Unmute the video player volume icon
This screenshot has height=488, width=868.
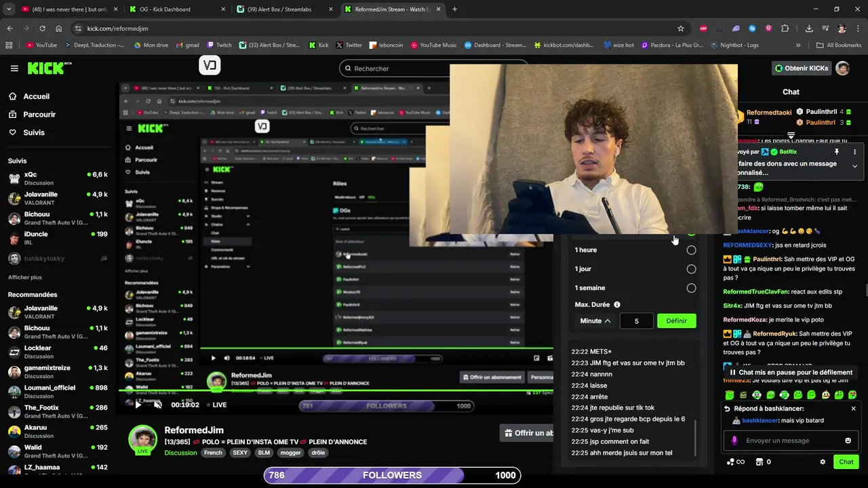[157, 405]
